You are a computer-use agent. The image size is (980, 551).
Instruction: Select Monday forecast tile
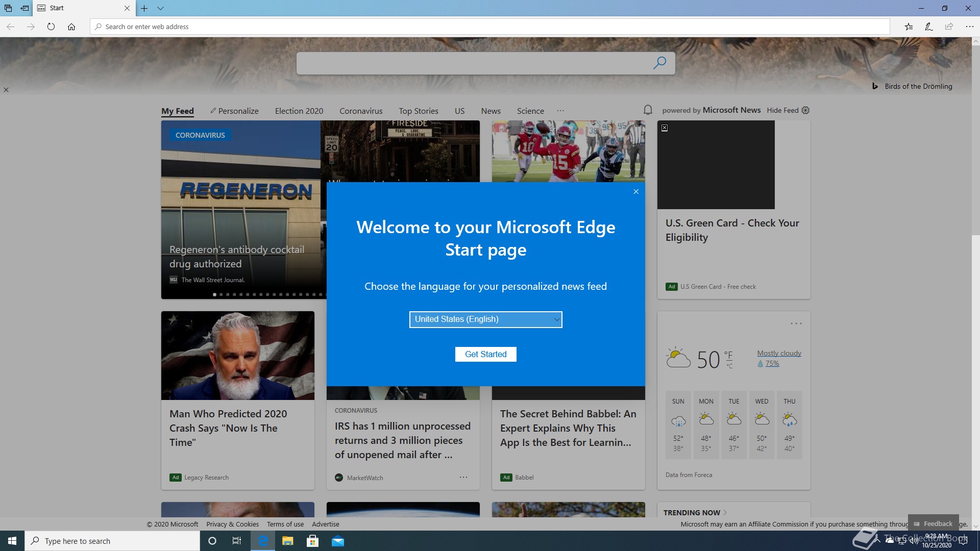pyautogui.click(x=706, y=424)
